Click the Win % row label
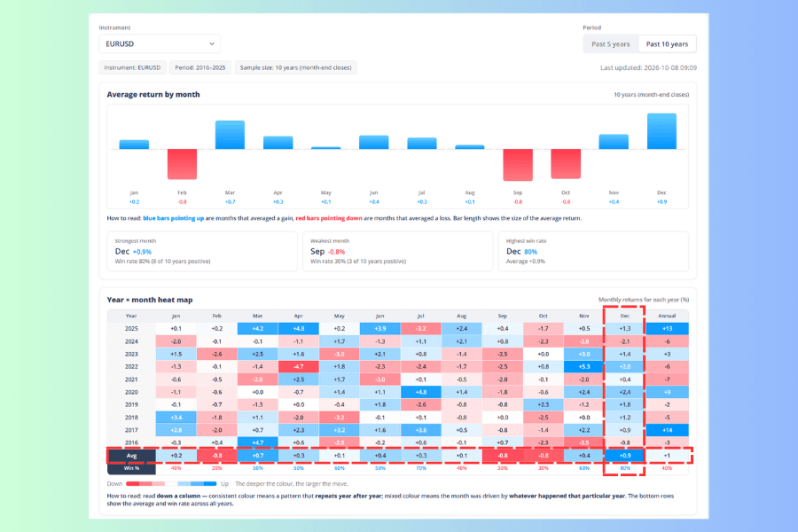 (x=131, y=468)
